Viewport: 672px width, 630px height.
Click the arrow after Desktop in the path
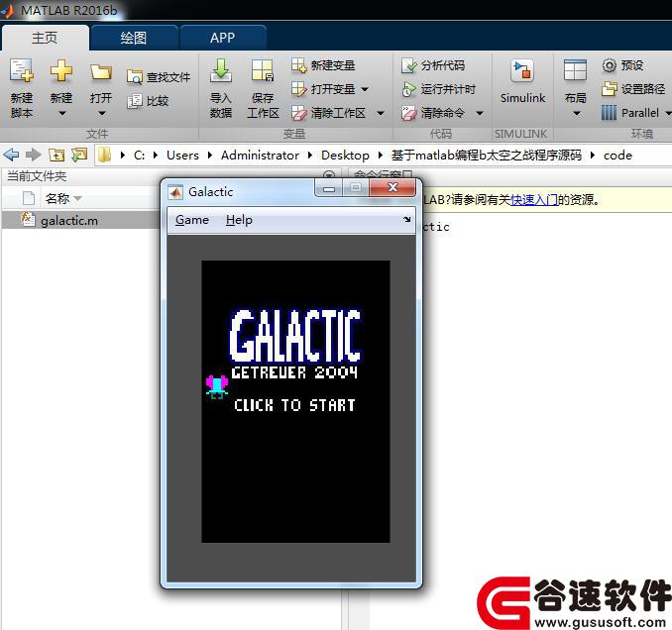(381, 156)
